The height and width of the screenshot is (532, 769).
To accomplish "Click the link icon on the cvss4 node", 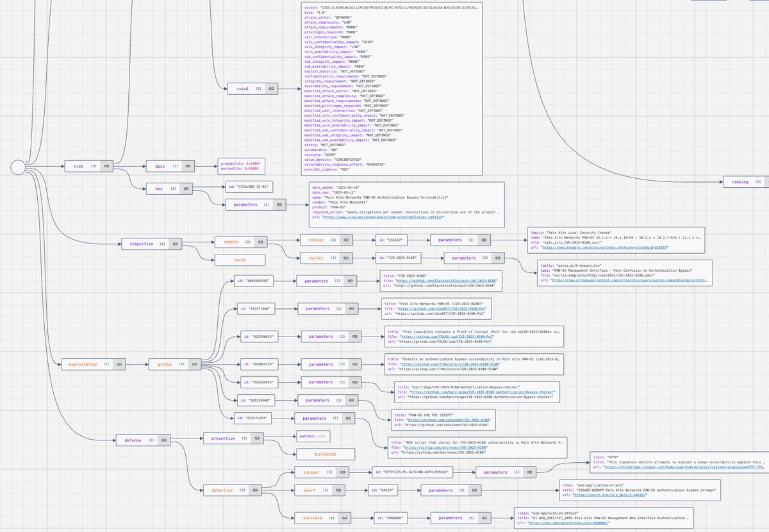I will coord(271,88).
